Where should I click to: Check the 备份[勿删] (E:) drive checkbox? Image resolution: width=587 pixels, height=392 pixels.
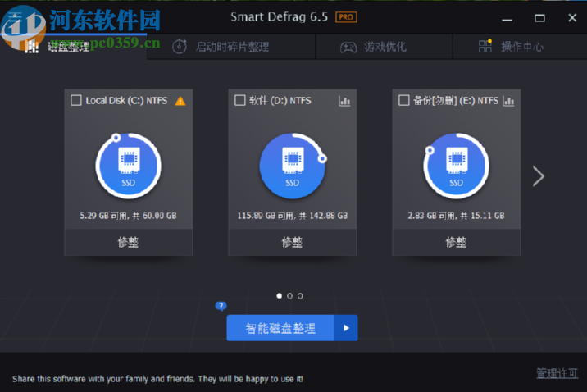403,100
